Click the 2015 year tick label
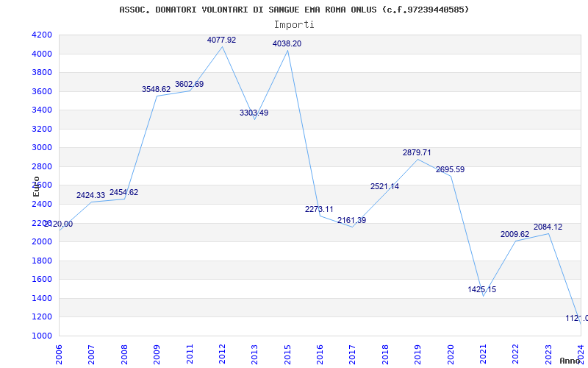This screenshot has height=368, width=588. point(287,354)
